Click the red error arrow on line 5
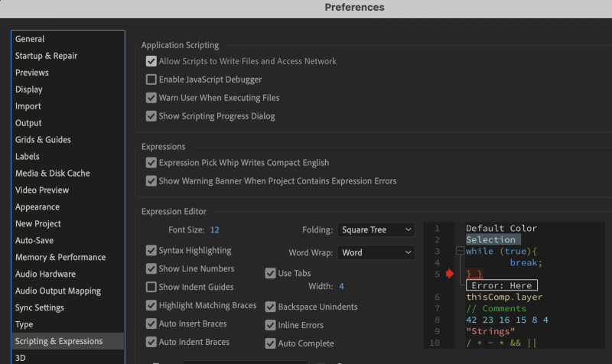Image resolution: width=612 pixels, height=364 pixels. tap(451, 273)
